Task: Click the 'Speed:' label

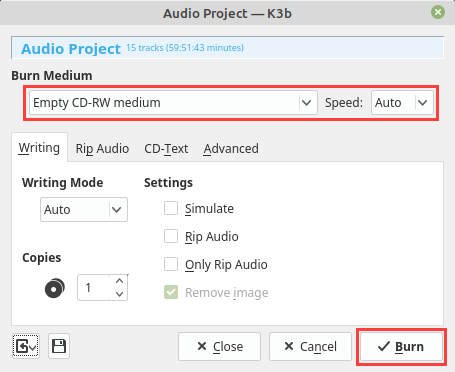Action: [x=344, y=103]
